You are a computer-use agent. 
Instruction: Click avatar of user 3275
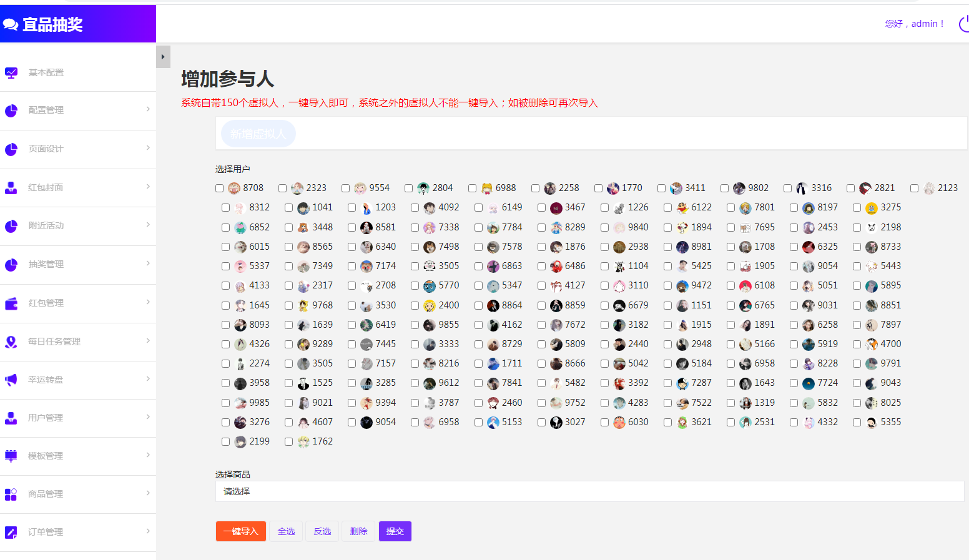(x=872, y=208)
